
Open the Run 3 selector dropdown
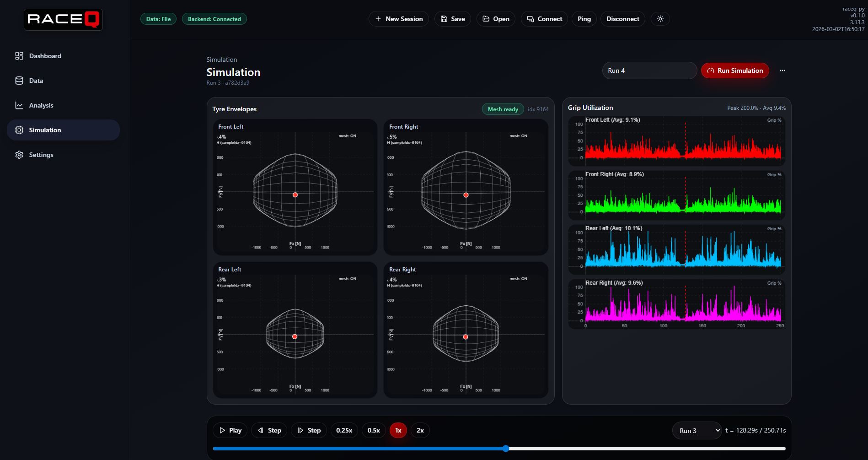point(696,430)
